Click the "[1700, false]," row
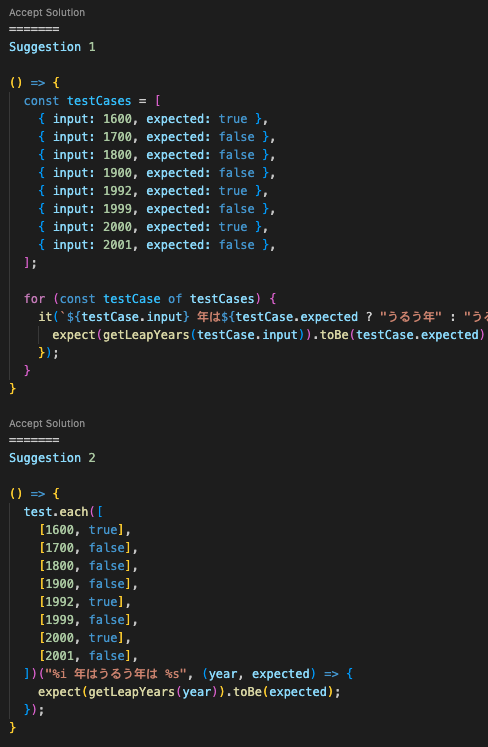Viewport: 488px width, 747px height. [89, 548]
